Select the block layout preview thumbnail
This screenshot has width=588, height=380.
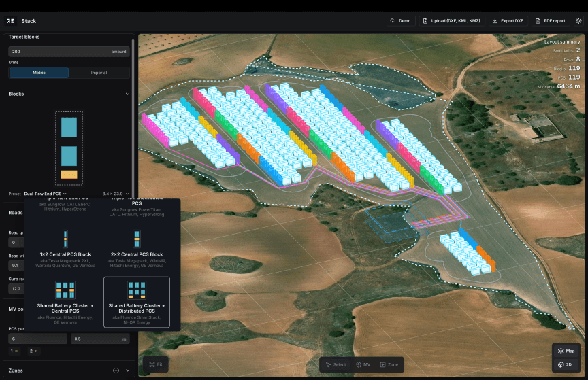click(69, 148)
